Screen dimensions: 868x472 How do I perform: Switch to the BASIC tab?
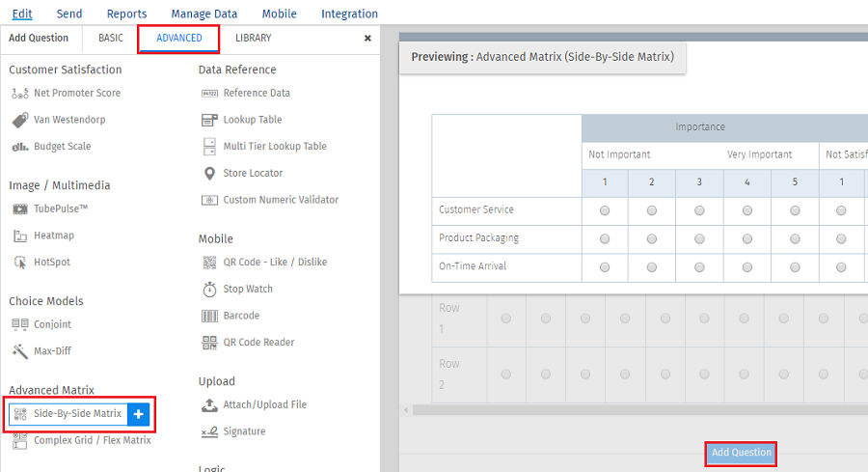[111, 39]
